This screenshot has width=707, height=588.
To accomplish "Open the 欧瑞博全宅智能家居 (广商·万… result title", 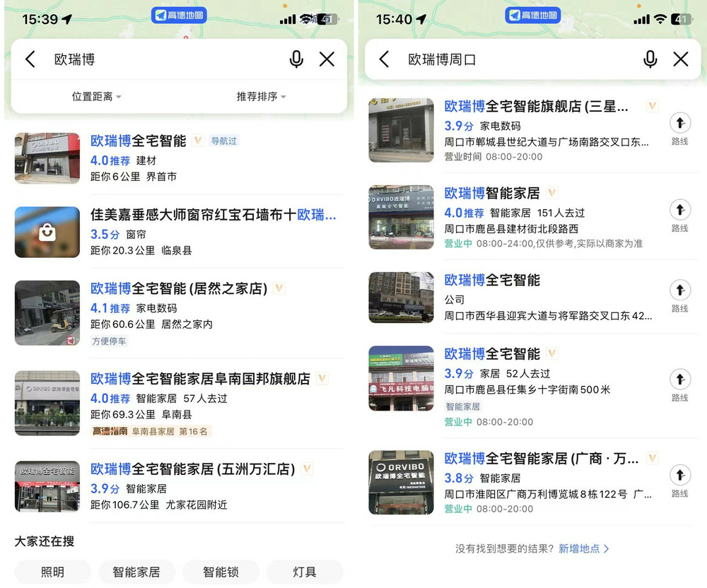I will click(542, 459).
